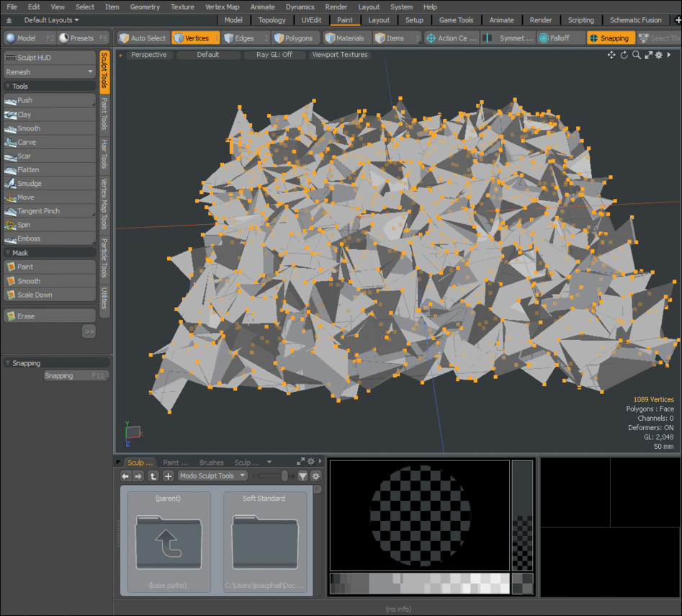Viewport: 682px width, 616px height.
Task: Open the Modo Sculpt Tools dropdown
Action: [x=212, y=476]
